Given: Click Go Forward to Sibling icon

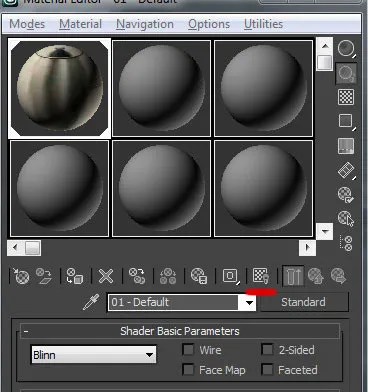Looking at the screenshot, I should (338, 276).
